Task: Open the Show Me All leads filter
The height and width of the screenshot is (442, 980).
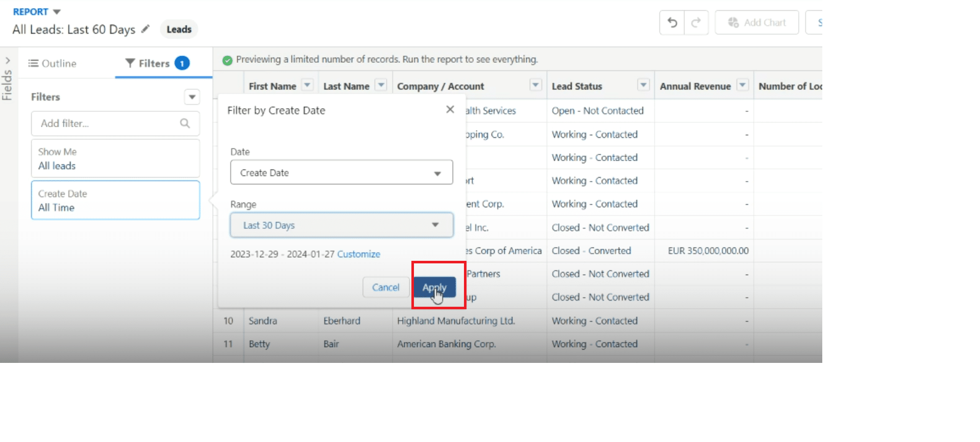Action: (115, 159)
